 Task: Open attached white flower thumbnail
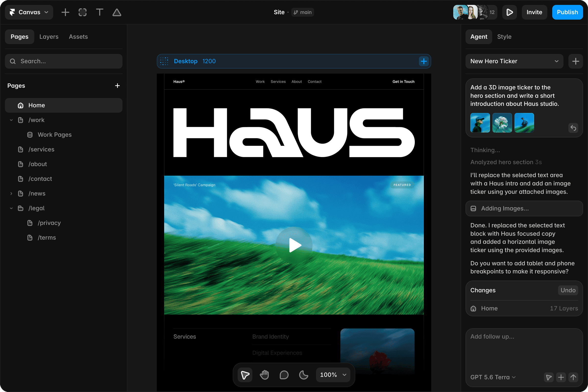tap(502, 122)
